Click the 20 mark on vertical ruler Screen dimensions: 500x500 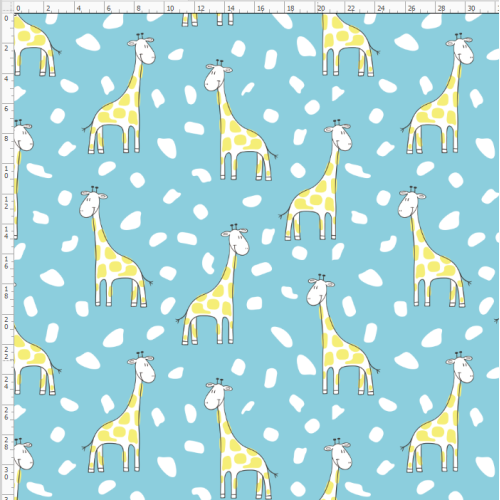pos(6,323)
